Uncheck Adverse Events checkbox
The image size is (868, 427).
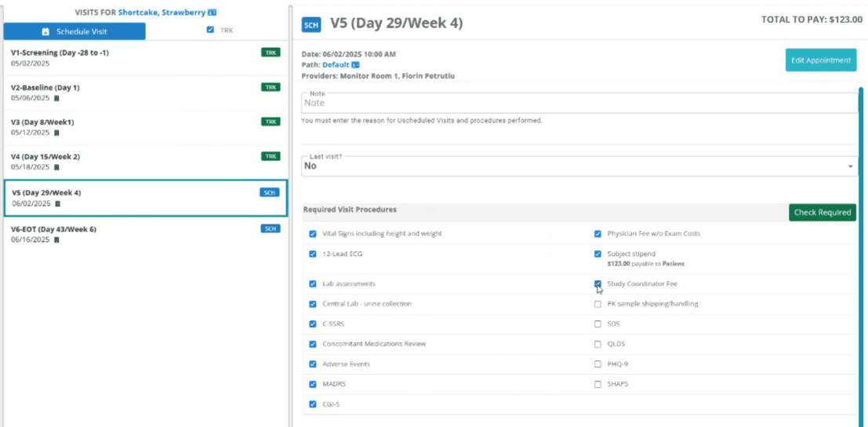pyautogui.click(x=313, y=364)
